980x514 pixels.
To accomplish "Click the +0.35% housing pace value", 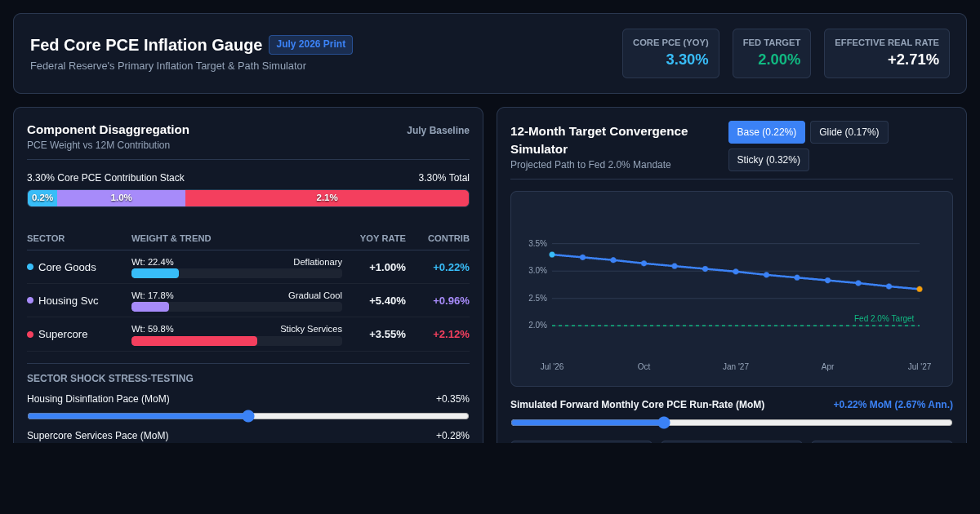I will click(x=452, y=399).
